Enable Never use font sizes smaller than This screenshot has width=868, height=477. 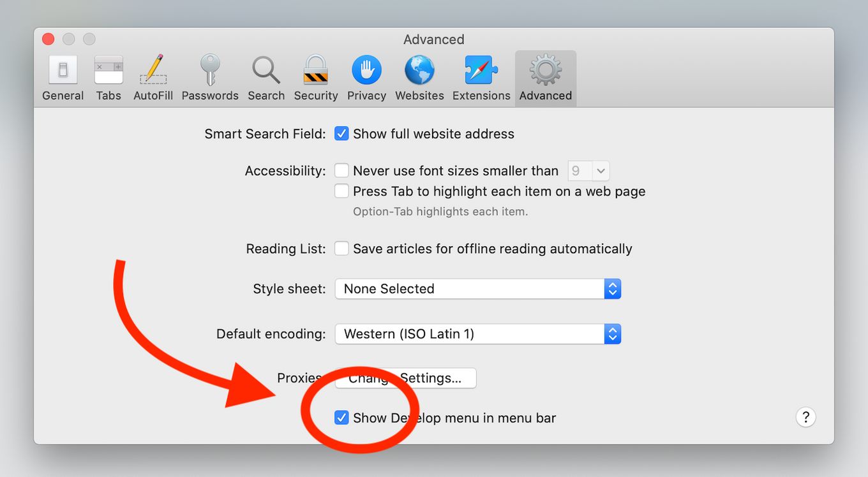(x=341, y=170)
